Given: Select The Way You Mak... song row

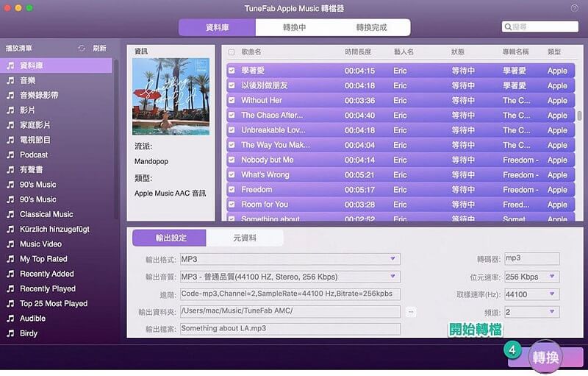Looking at the screenshot, I should click(x=401, y=145).
